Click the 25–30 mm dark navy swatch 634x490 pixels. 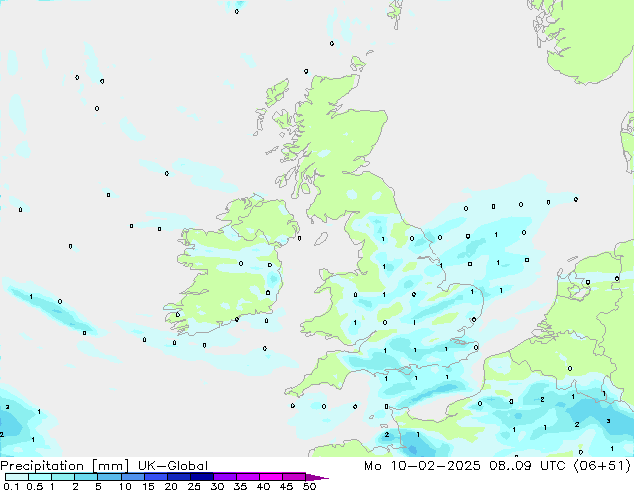(x=201, y=477)
